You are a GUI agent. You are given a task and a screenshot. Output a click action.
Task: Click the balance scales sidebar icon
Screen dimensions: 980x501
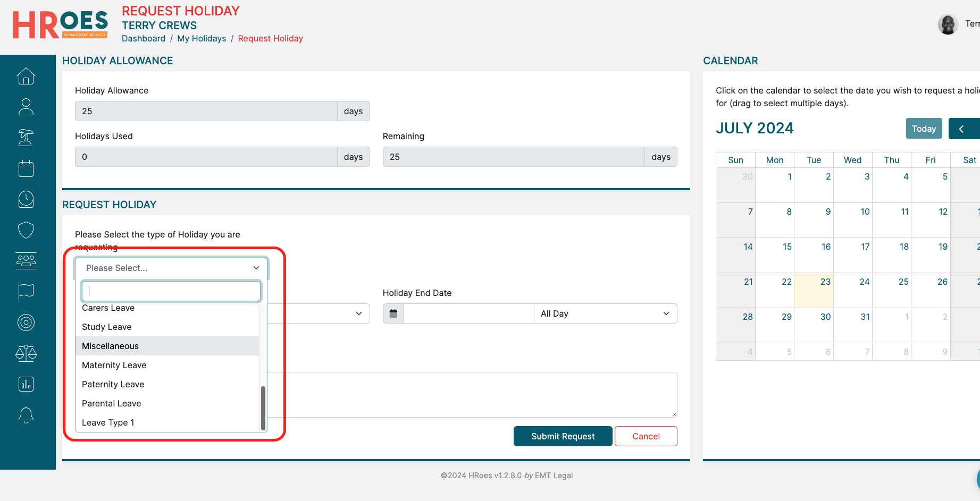coord(26,353)
